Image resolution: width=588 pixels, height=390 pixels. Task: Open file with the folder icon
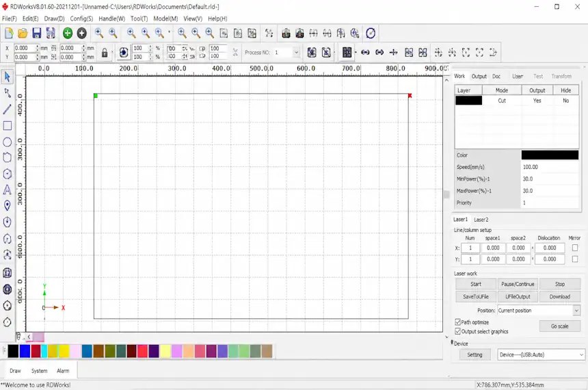click(x=23, y=34)
